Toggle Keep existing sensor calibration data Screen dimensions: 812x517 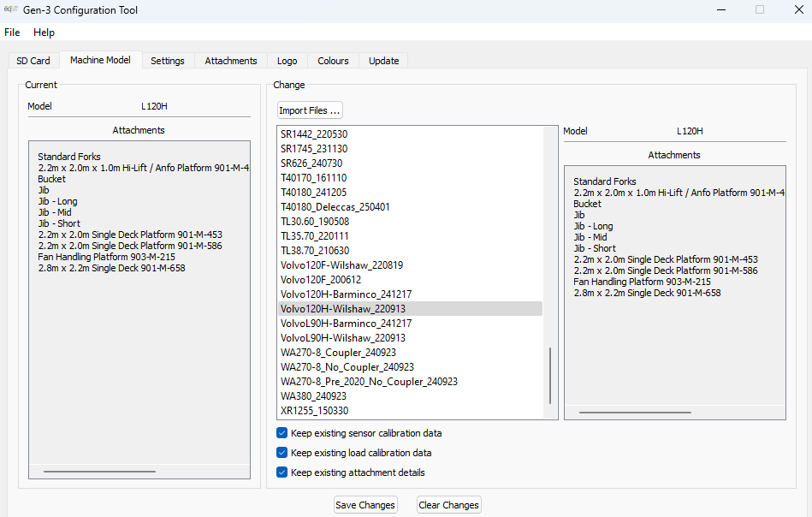[x=282, y=433]
